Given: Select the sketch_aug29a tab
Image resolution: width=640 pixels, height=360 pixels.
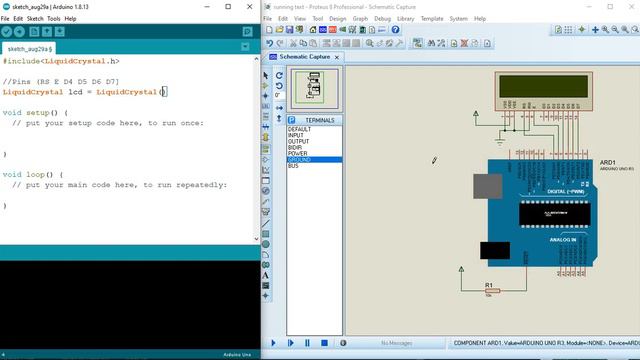Looking at the screenshot, I should pos(29,49).
